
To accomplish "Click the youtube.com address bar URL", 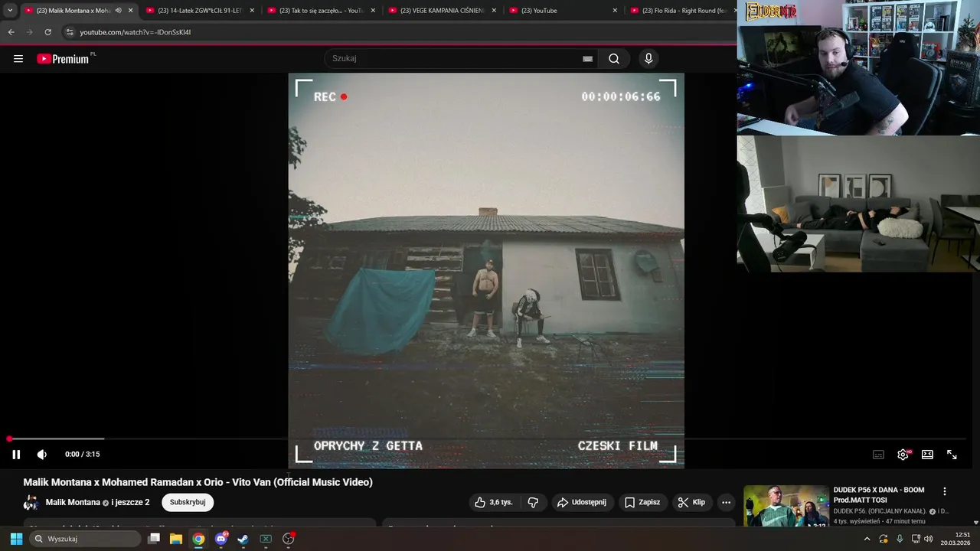I will point(136,32).
